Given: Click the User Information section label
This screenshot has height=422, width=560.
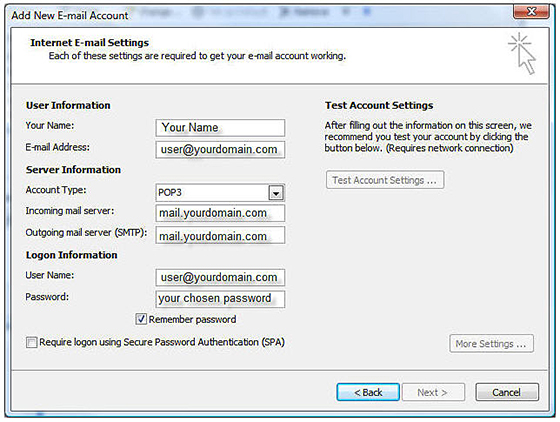Looking at the screenshot, I should click(x=68, y=105).
